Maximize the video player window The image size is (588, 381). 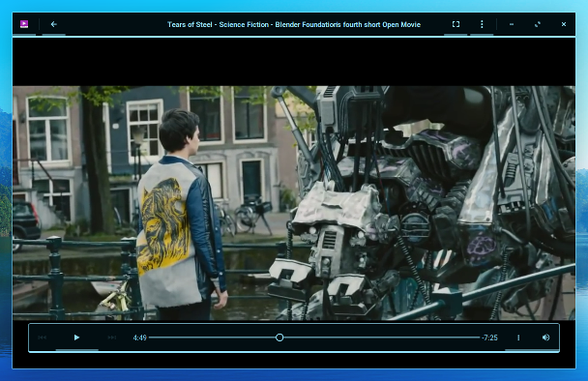click(x=538, y=24)
